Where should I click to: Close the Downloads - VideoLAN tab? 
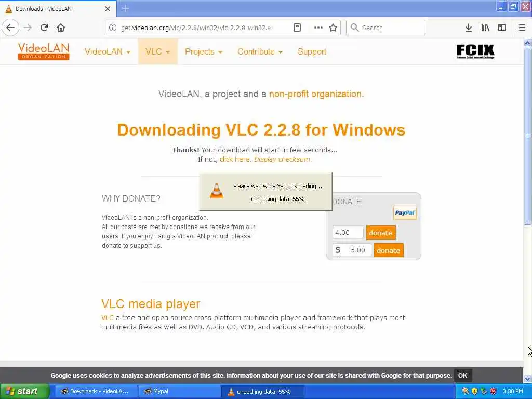pyautogui.click(x=107, y=9)
